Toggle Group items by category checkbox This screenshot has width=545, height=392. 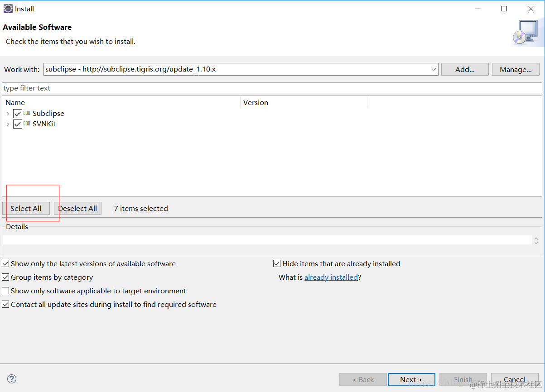(5, 277)
